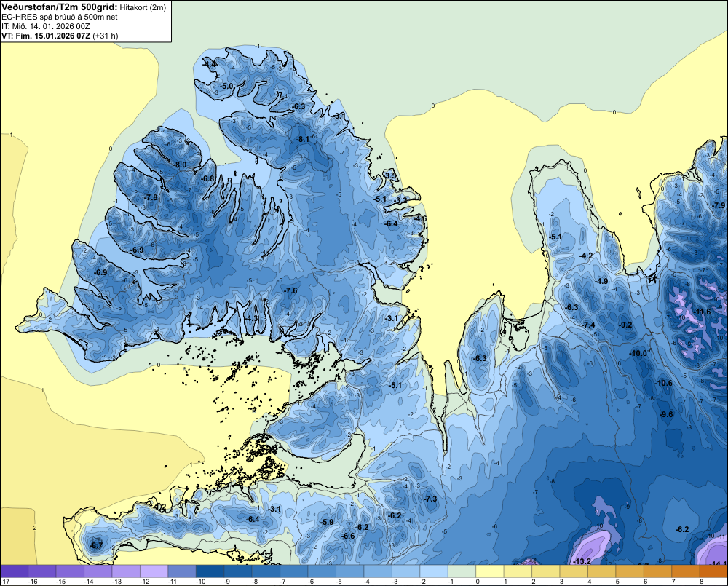Click the -3.2 temperature label
The height and width of the screenshot is (586, 728).
coord(400,200)
